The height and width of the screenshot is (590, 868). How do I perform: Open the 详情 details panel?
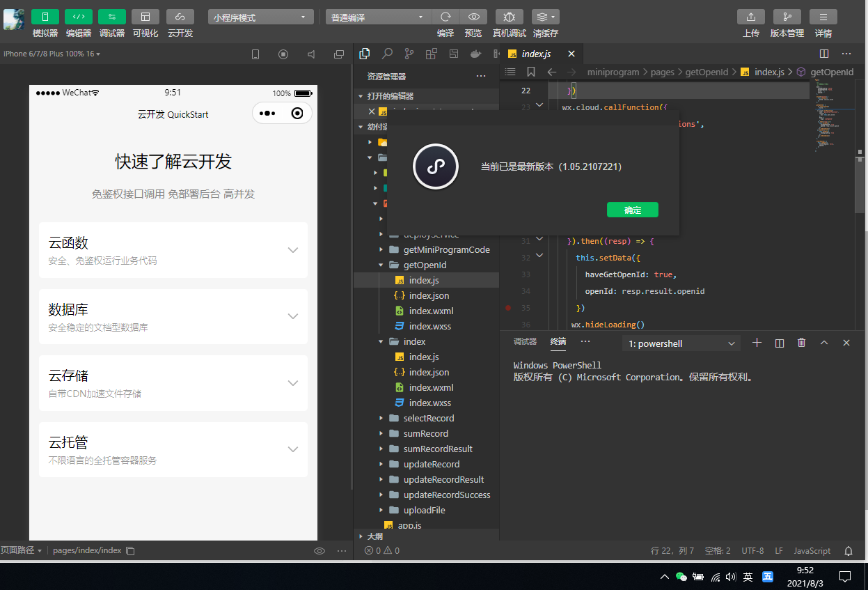click(823, 17)
